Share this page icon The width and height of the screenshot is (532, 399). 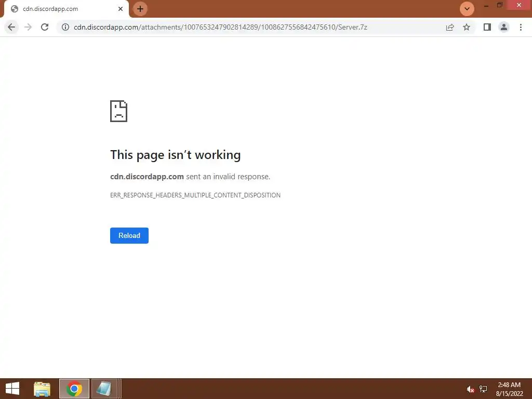click(x=450, y=27)
